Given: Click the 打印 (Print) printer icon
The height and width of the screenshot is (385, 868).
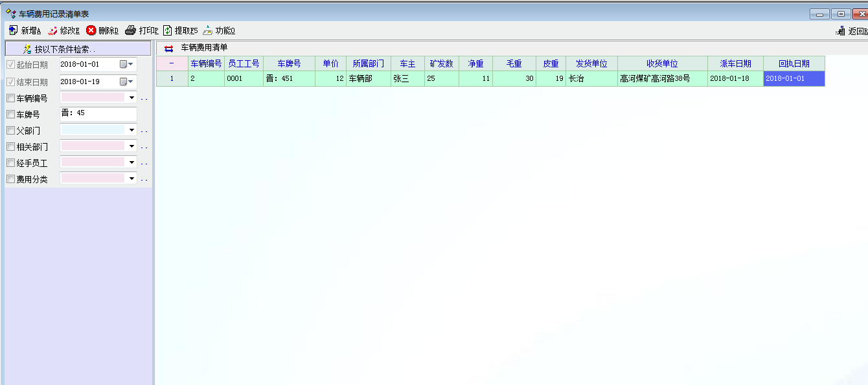Looking at the screenshot, I should tap(130, 30).
